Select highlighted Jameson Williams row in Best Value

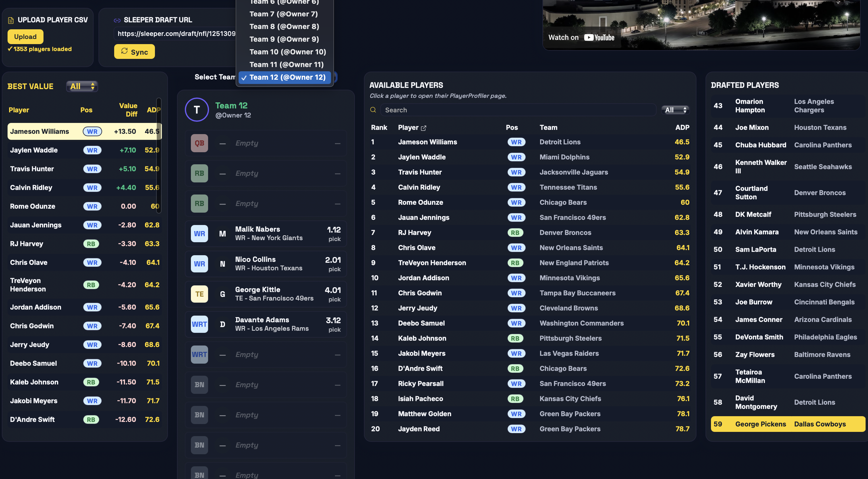point(85,131)
